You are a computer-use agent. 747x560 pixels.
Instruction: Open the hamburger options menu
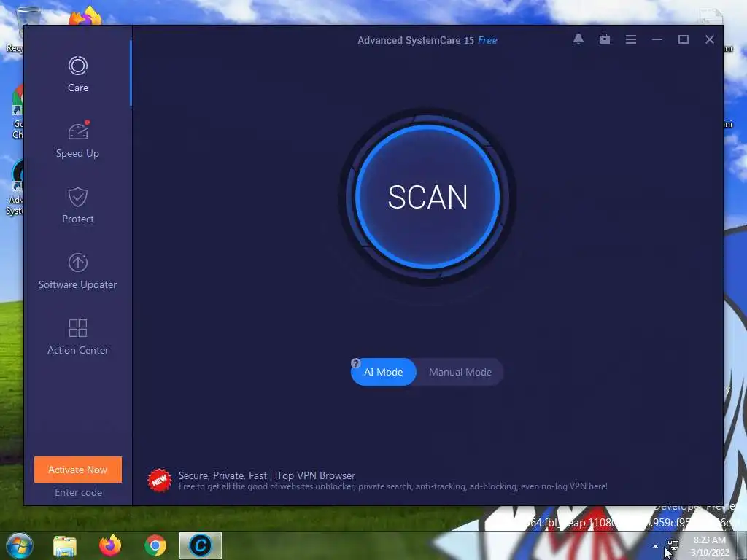tap(631, 39)
